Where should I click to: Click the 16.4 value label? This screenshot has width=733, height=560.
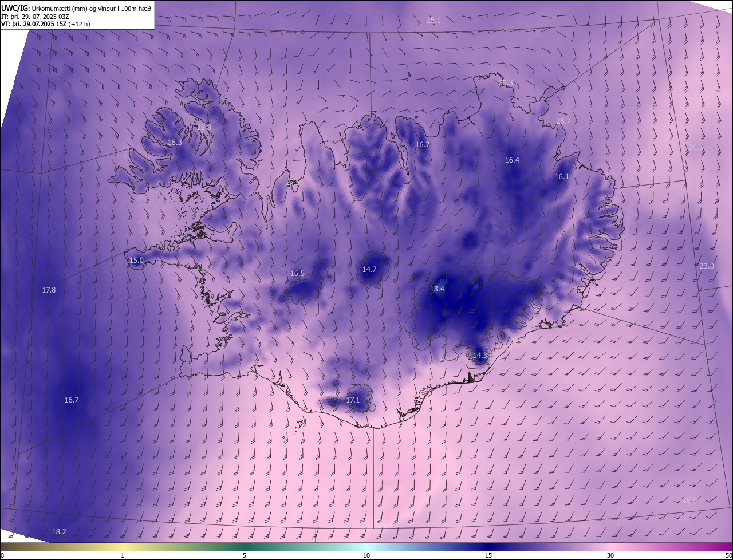coord(512,160)
